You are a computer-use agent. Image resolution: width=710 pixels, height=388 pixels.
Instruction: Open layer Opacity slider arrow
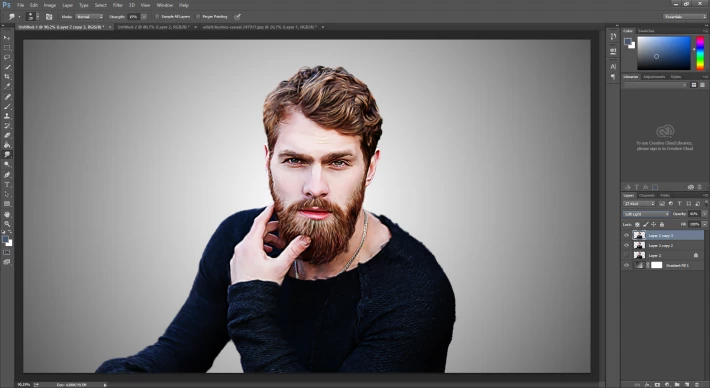[x=704, y=214]
